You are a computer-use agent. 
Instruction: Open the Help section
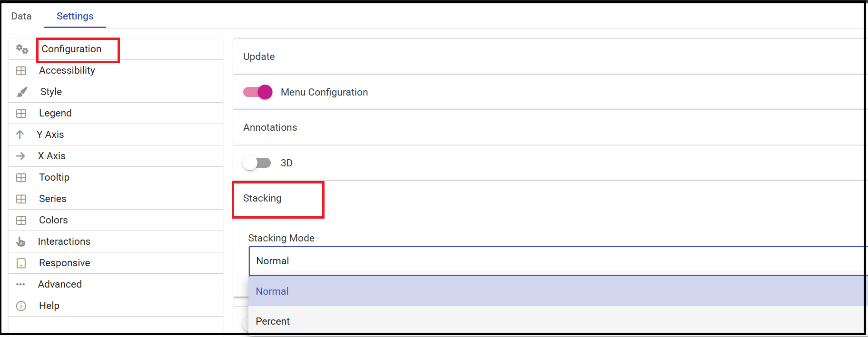(116, 306)
